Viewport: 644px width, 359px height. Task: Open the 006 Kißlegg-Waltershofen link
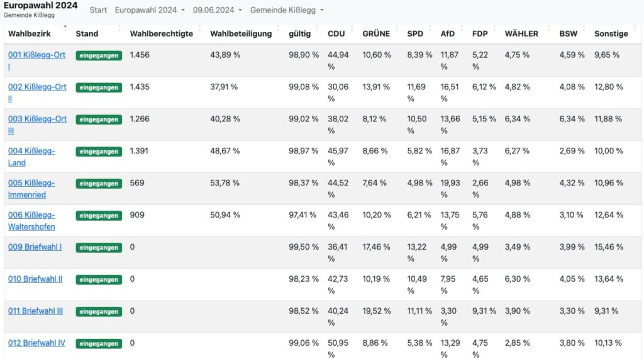coord(31,216)
